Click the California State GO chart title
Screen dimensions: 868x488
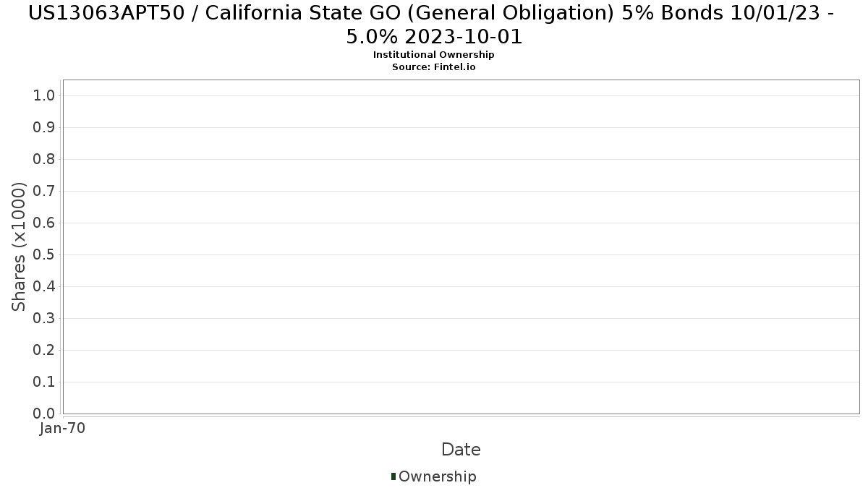(x=434, y=25)
